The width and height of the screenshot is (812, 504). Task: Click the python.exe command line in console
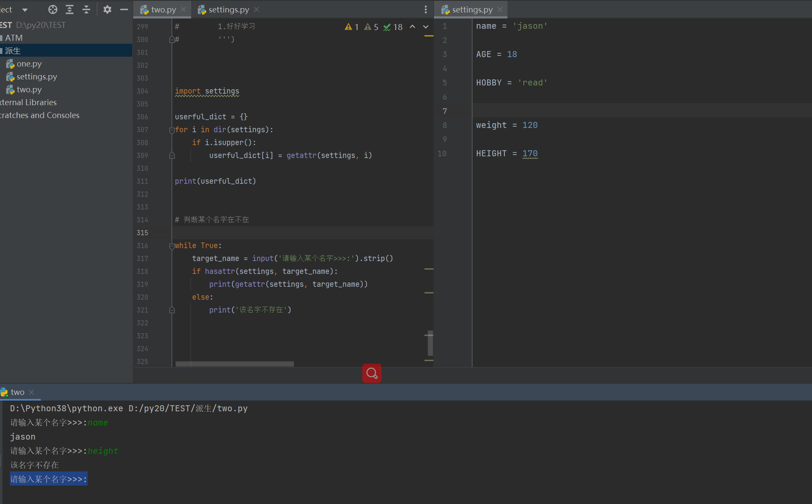point(129,408)
